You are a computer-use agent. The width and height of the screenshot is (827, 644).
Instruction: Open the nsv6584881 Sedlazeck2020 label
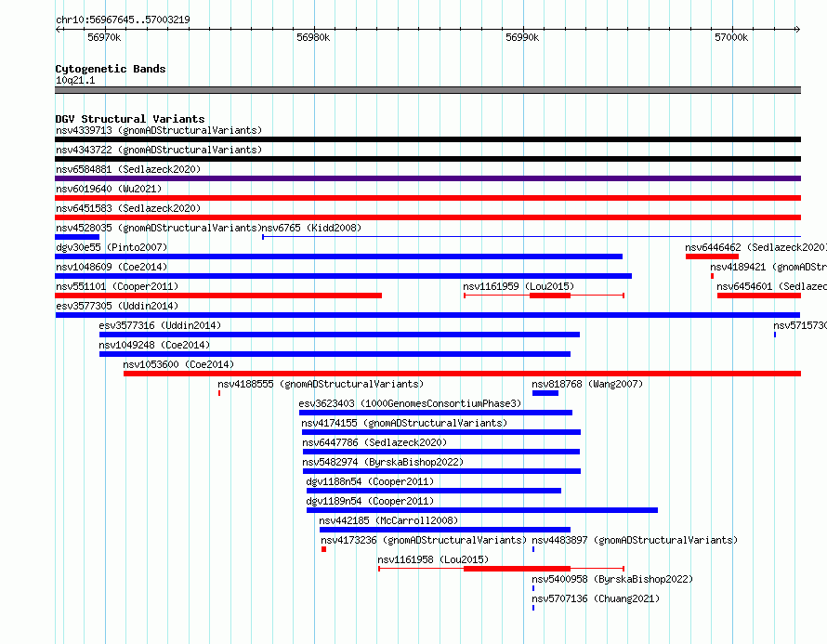[128, 169]
